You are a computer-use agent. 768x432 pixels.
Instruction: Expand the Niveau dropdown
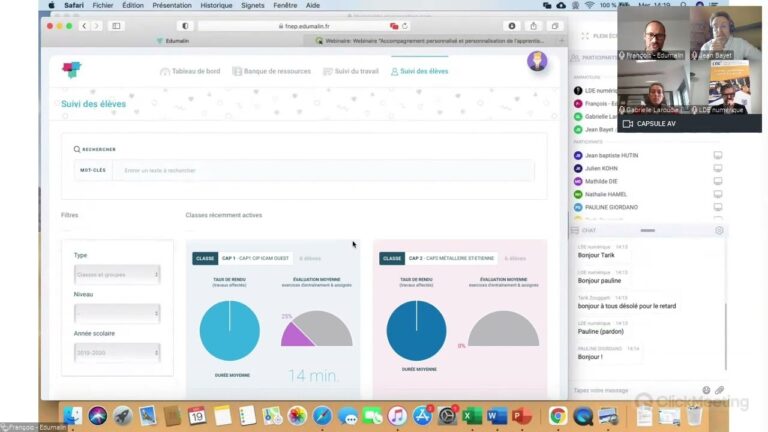116,313
